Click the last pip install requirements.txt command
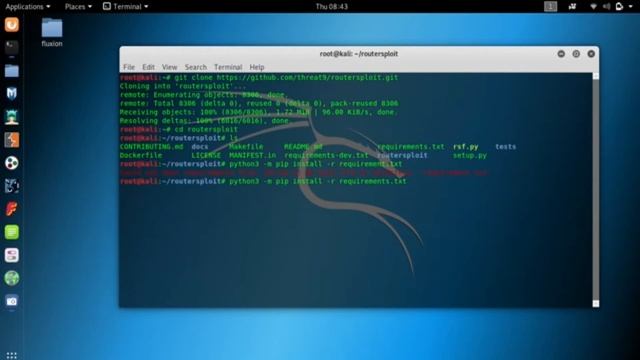640x360 pixels. pyautogui.click(x=263, y=181)
